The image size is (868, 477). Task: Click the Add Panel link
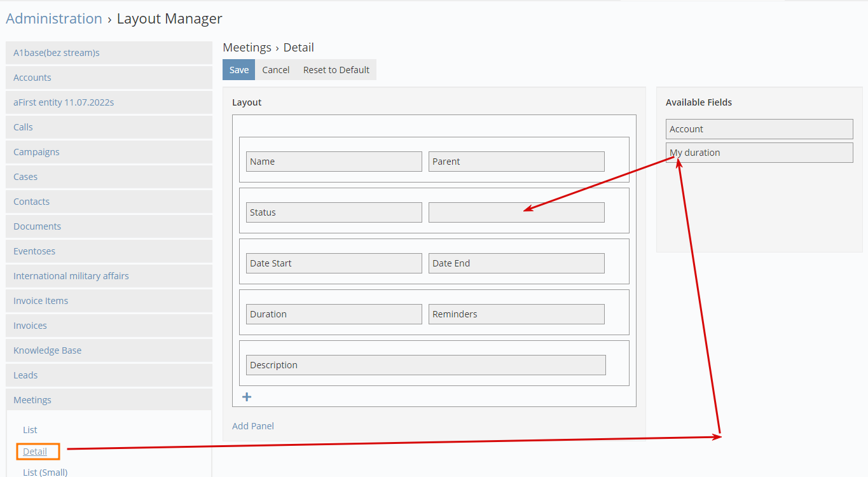253,426
